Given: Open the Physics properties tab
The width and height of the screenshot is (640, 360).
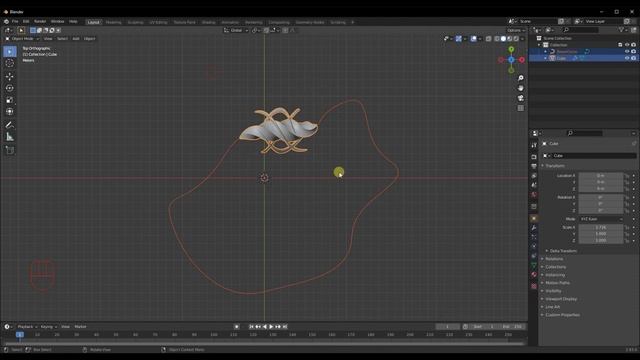Looking at the screenshot, I should [534, 247].
